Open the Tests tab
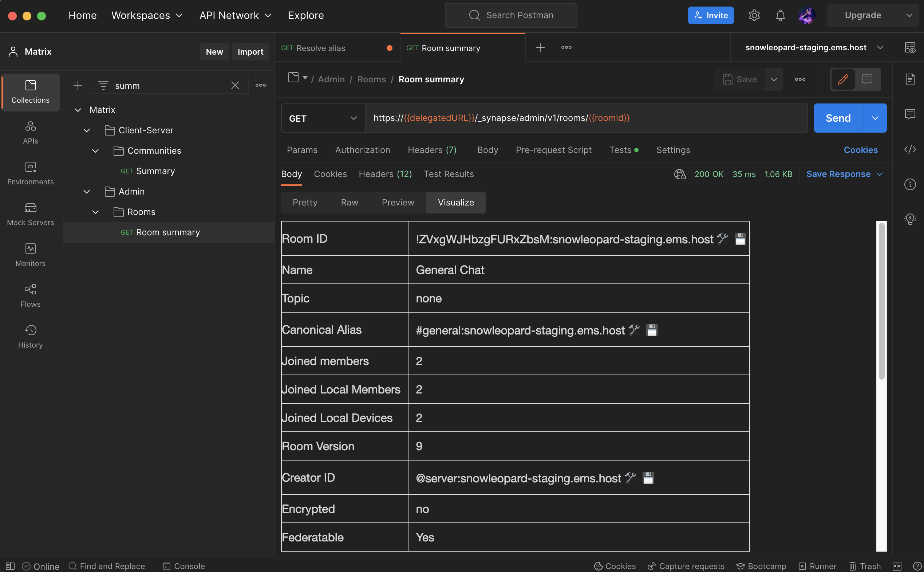 [x=624, y=150]
